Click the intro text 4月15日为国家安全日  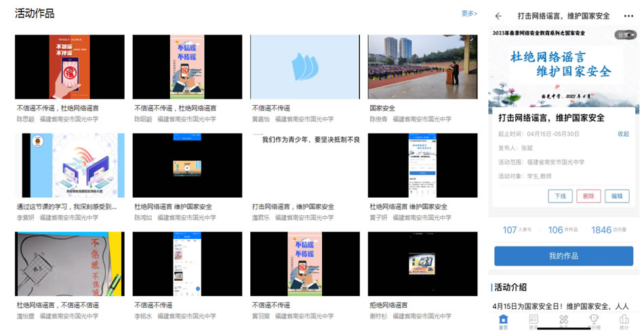[x=561, y=306]
